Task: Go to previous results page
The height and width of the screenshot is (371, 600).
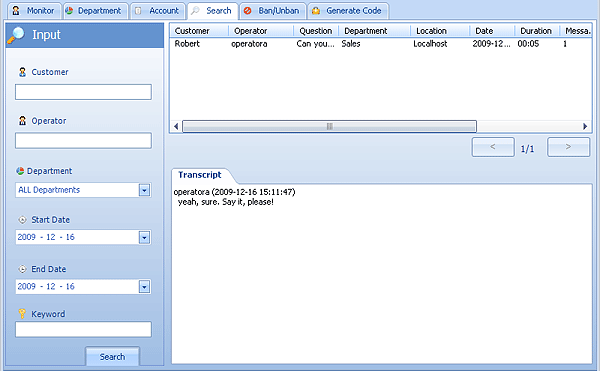Action: [493, 147]
